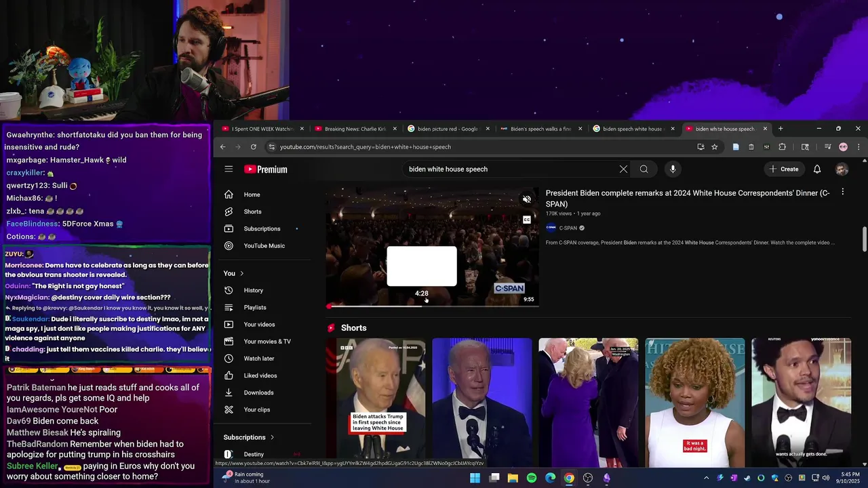Open Chrome's media control icon
This screenshot has height=488, width=868.
(827, 147)
